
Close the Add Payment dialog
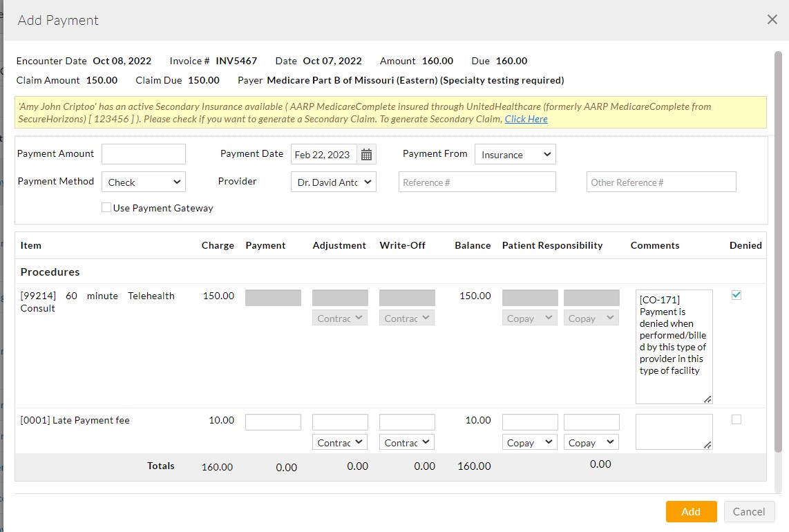[x=772, y=19]
